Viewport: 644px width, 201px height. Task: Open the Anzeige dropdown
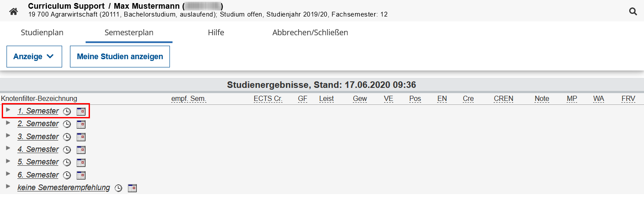[x=34, y=57]
